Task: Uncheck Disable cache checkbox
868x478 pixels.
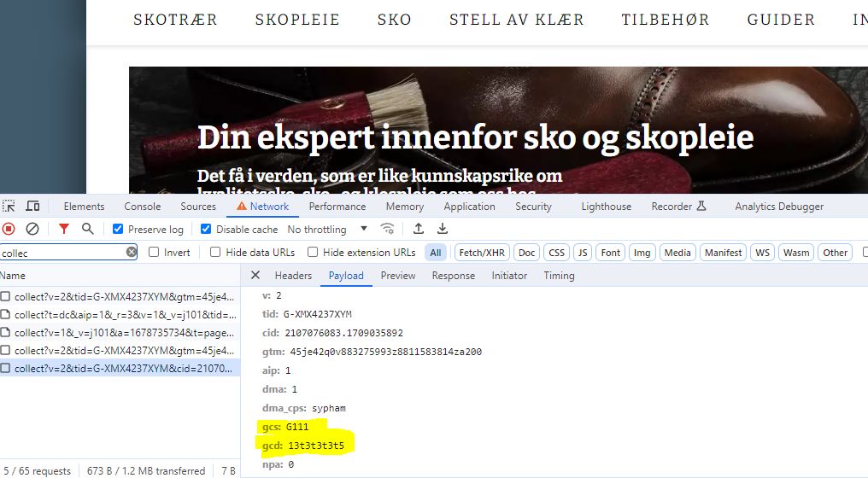Action: pyautogui.click(x=205, y=229)
